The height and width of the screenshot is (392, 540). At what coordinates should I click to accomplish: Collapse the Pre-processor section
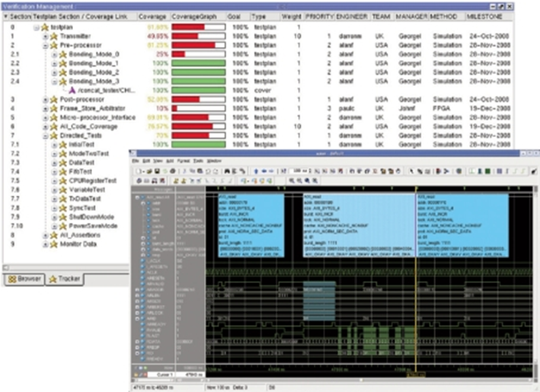[45, 45]
